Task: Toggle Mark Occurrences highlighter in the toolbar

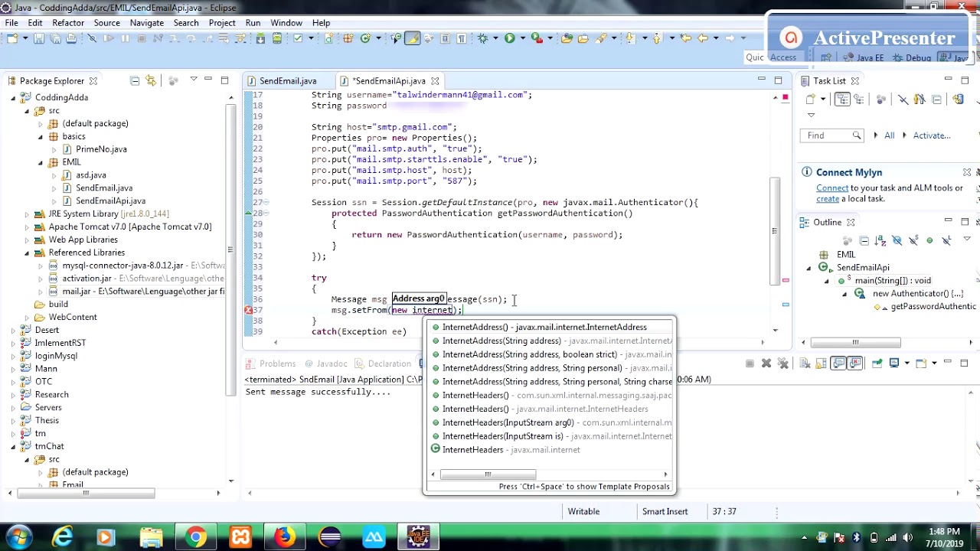Action: [x=412, y=38]
